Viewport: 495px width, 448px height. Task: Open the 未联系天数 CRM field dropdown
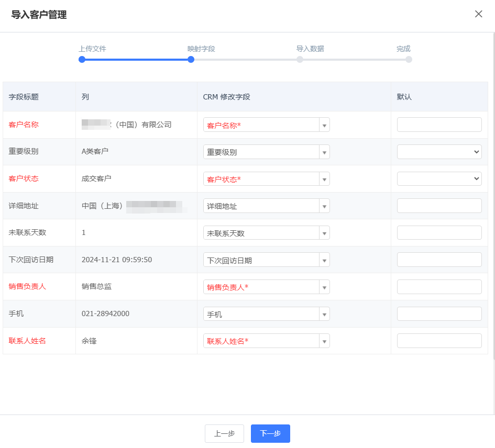tap(266, 233)
